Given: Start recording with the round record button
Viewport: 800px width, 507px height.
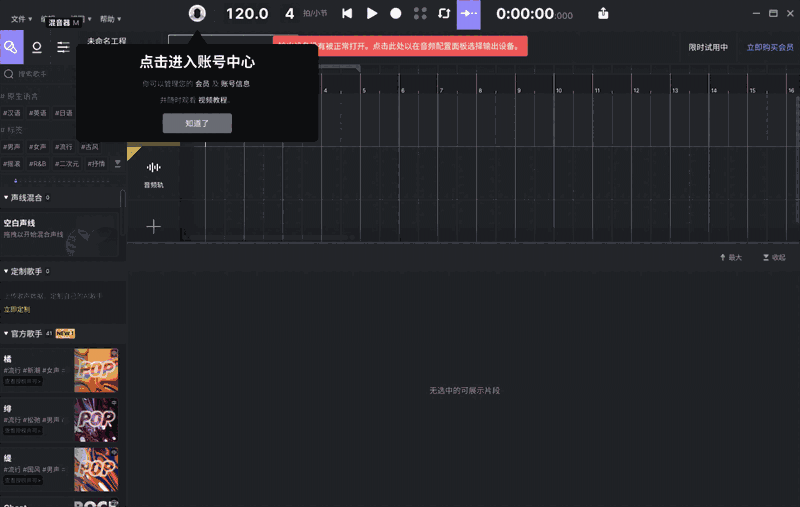Looking at the screenshot, I should 395,13.
